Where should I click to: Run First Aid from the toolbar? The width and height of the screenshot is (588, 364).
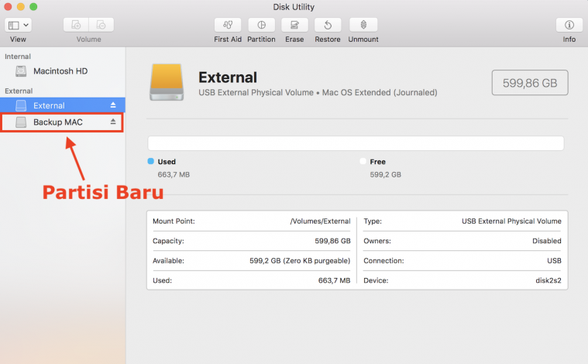228,25
